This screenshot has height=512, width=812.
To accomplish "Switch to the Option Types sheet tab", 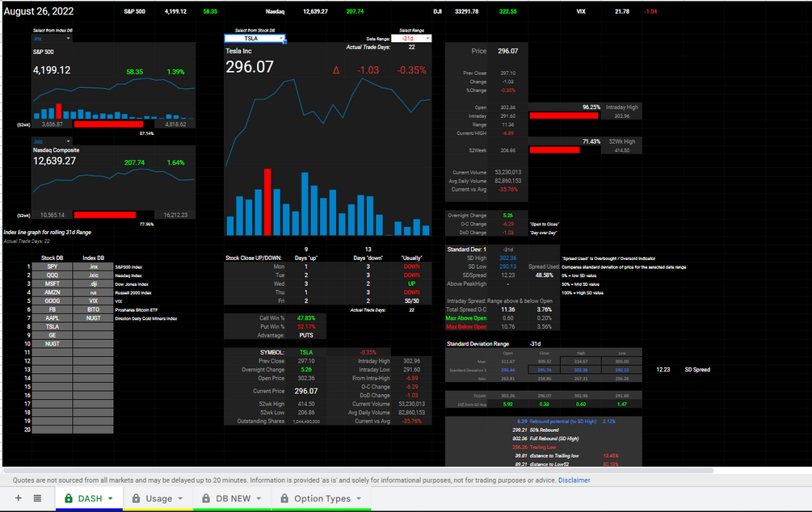I will [321, 498].
